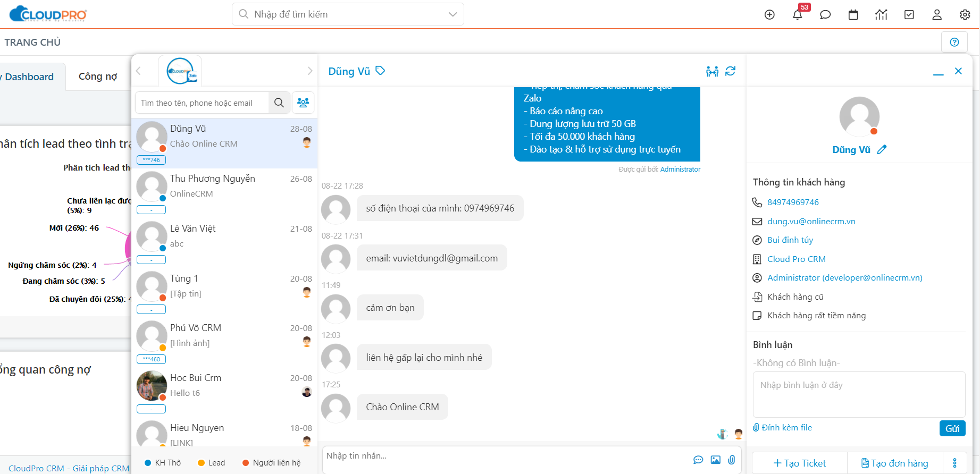The height and width of the screenshot is (474, 980).
Task: Open Hoc Bui Crm conversation
Action: point(224,392)
